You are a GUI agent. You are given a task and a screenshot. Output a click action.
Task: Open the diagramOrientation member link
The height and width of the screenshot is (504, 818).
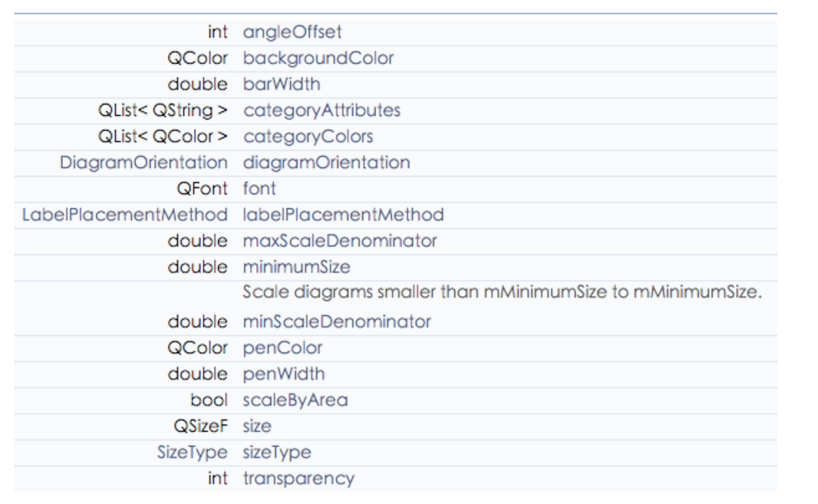(327, 162)
